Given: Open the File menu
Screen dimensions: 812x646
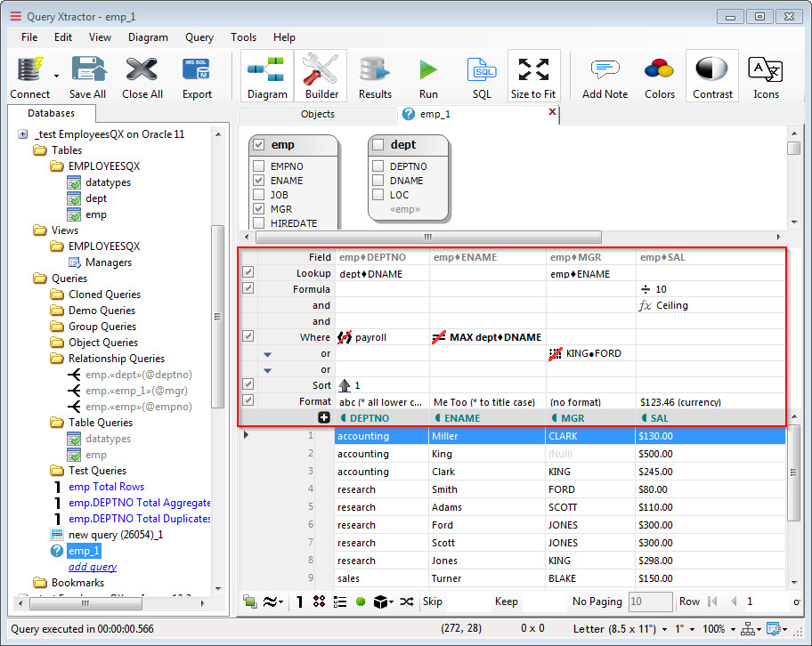Looking at the screenshot, I should 29,37.
